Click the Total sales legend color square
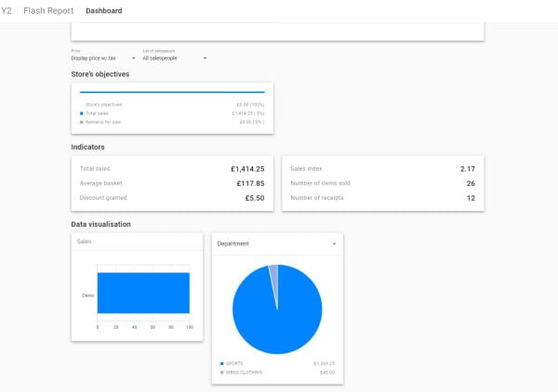 [82, 113]
